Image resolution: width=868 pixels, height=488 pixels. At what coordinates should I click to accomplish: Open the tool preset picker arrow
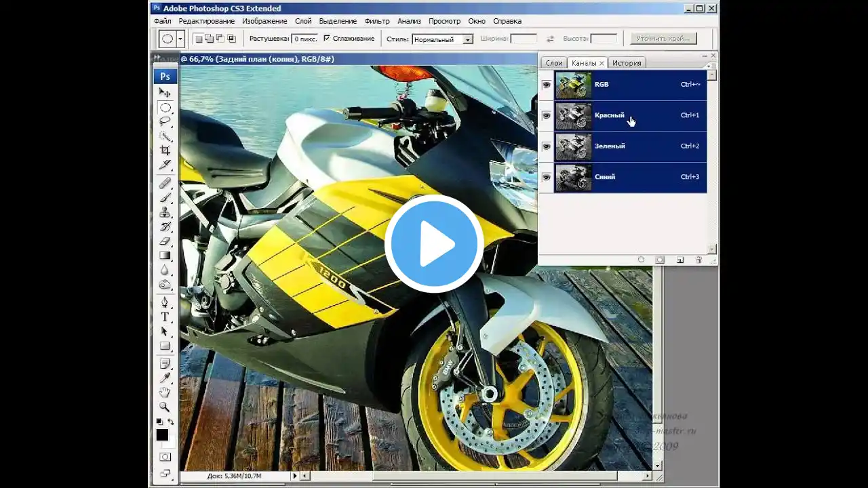click(x=180, y=39)
